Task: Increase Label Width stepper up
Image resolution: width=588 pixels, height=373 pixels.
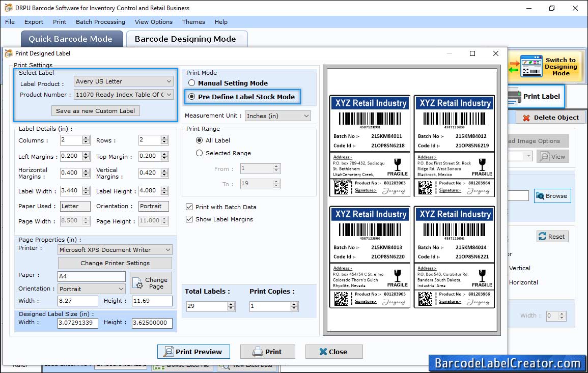Action: [x=86, y=189]
